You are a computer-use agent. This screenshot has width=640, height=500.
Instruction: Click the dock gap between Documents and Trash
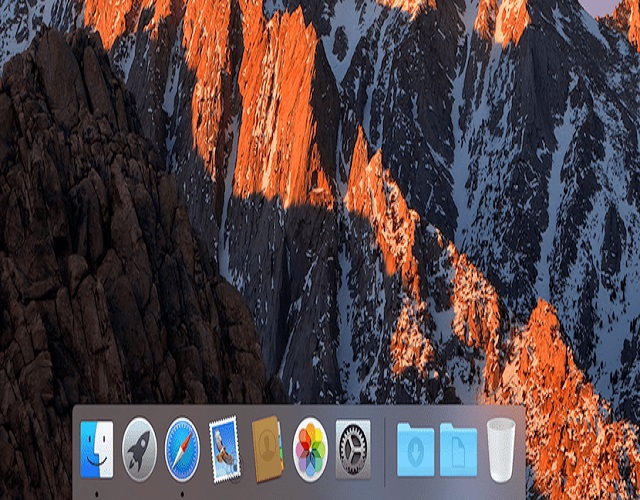tap(481, 445)
